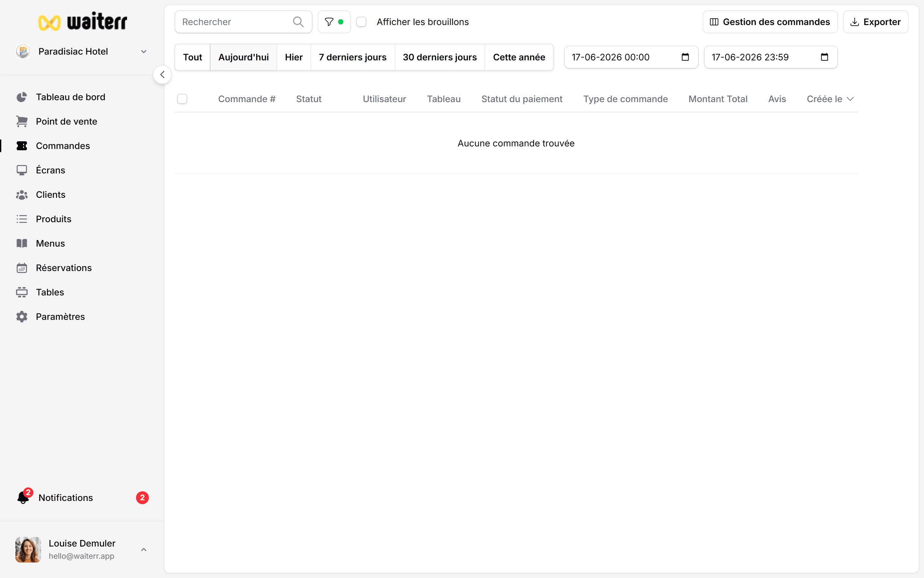Select the Tout date tab
Viewport: 924px width, 578px height.
pyautogui.click(x=193, y=57)
